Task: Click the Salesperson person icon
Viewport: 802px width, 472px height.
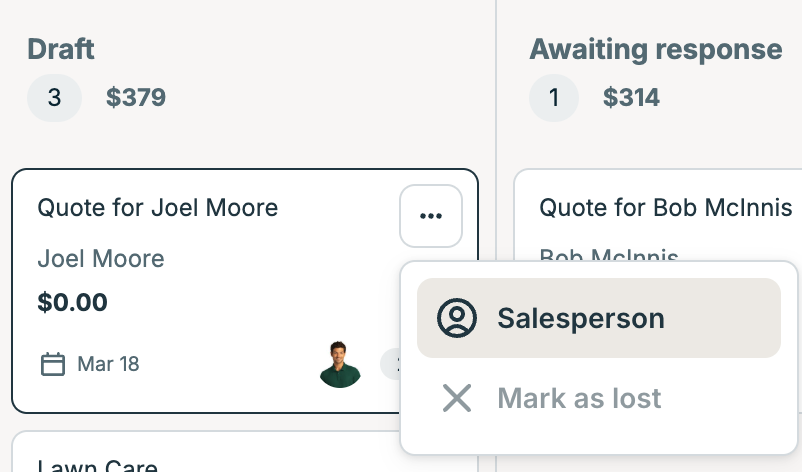Action: 457,318
